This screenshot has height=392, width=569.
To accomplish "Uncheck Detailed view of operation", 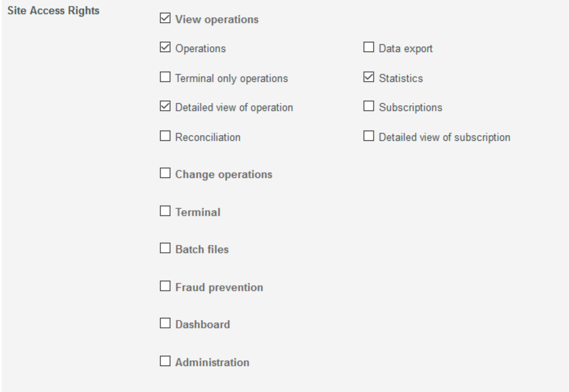I will (x=165, y=106).
